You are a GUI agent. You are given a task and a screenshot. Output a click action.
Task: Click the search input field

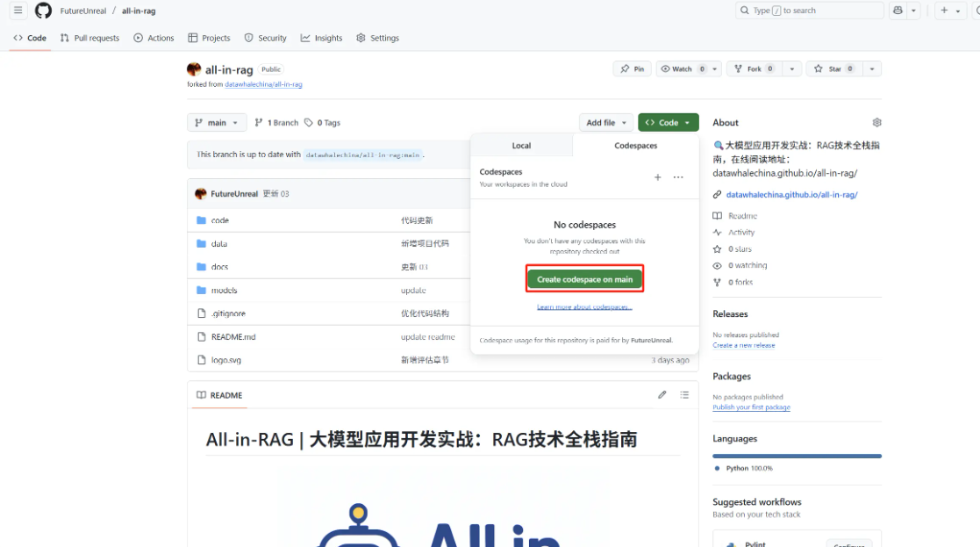click(807, 10)
